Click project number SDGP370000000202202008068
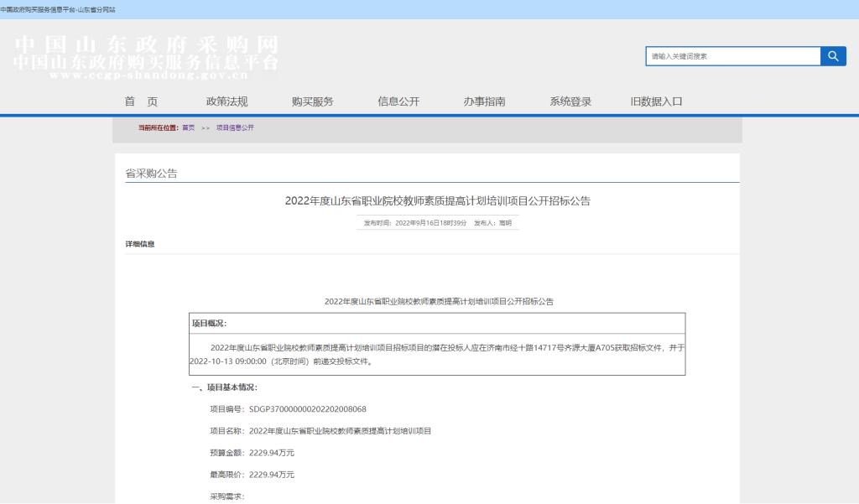859x504 pixels. pos(307,409)
